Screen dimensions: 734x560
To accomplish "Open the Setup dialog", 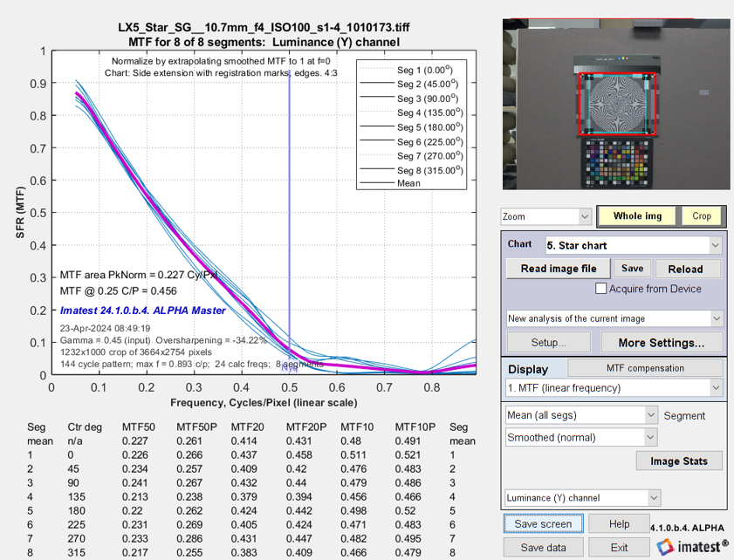I will (x=547, y=343).
